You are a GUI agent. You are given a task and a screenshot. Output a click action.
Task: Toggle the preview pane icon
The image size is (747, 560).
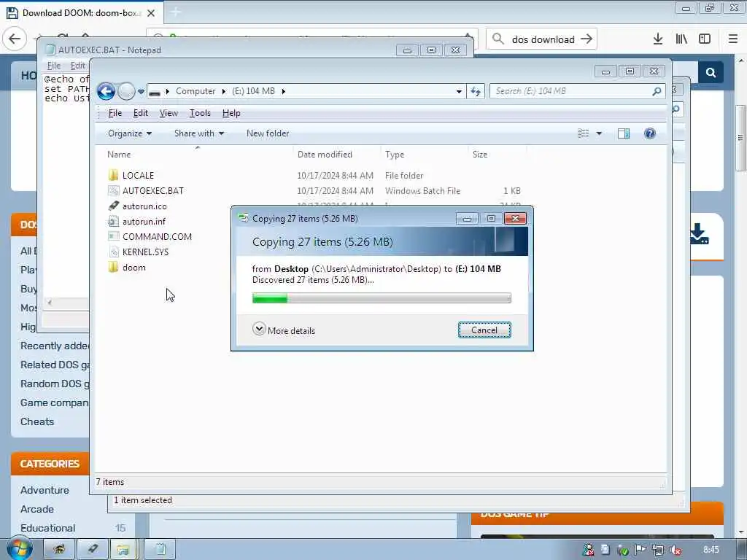click(624, 134)
